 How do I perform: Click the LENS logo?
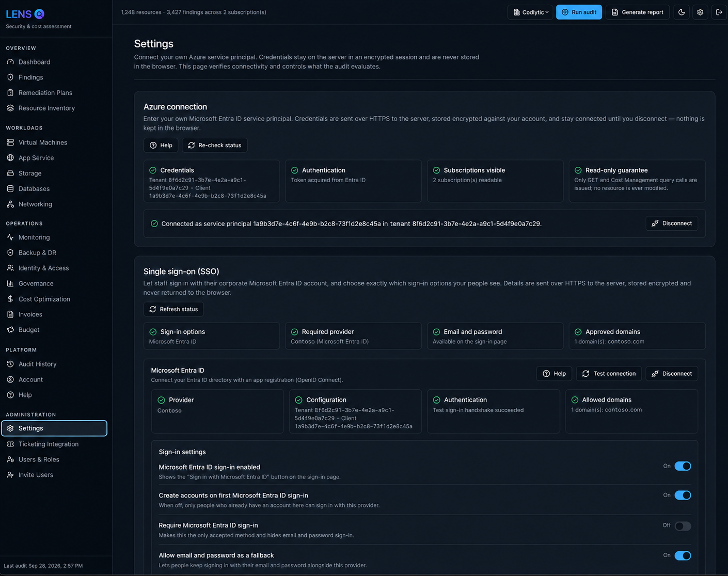click(x=25, y=14)
